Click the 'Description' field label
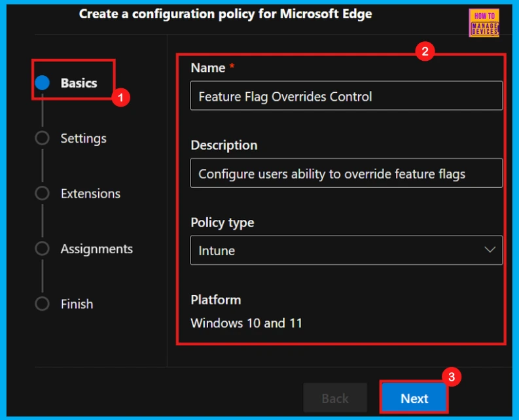This screenshot has height=420, width=519. (224, 145)
